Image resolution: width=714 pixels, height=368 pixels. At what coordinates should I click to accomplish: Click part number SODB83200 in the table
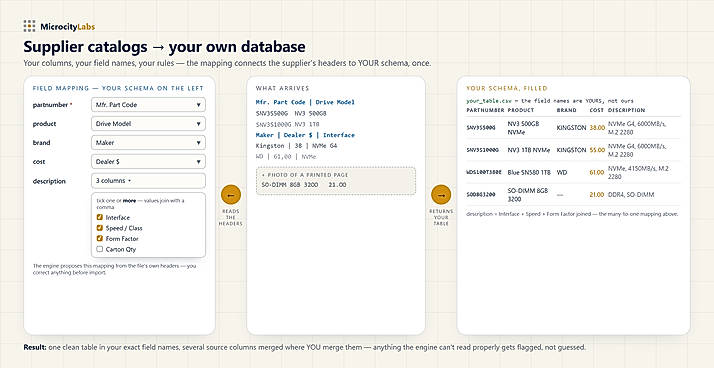coord(481,194)
